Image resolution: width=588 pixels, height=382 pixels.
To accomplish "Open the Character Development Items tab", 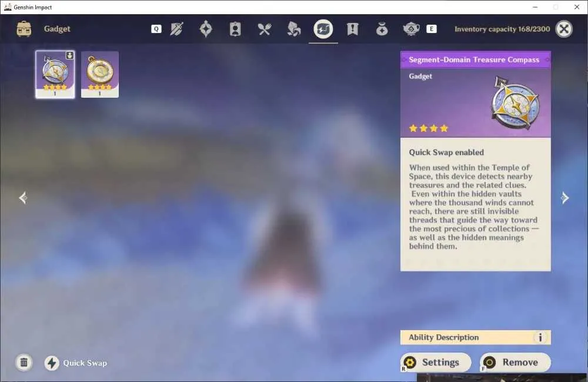I will point(235,29).
